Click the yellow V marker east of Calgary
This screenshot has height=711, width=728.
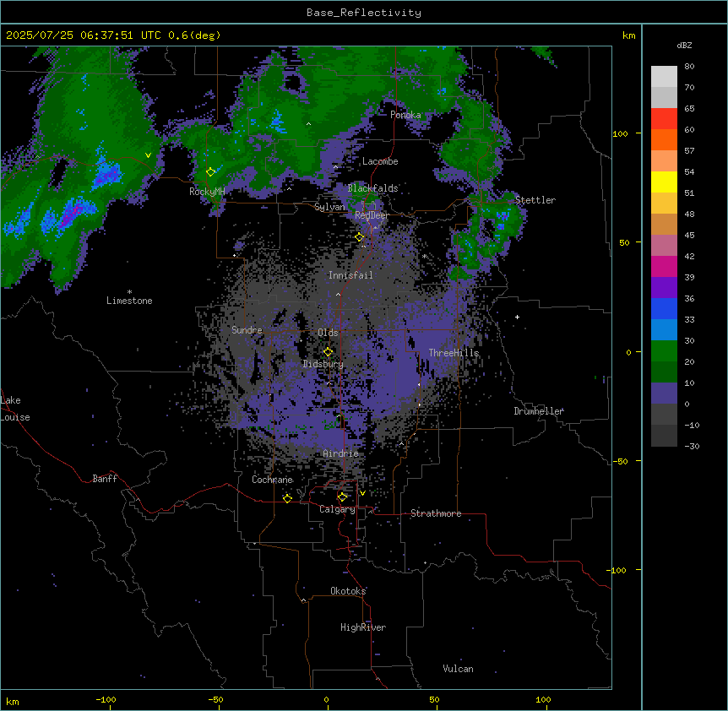[x=362, y=493]
